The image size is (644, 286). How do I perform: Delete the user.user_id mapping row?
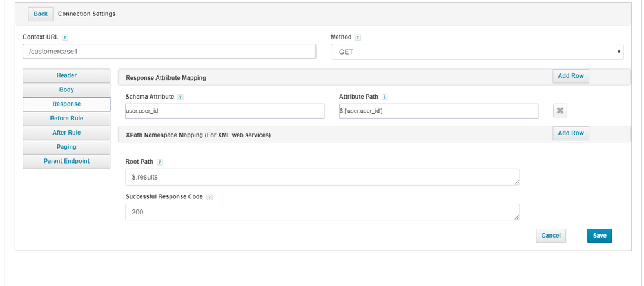pos(560,111)
